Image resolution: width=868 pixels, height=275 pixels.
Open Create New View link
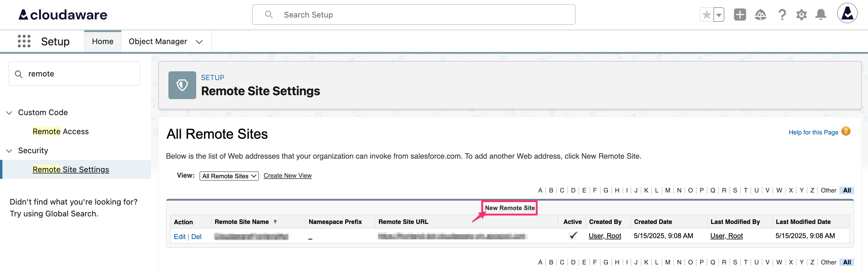pyautogui.click(x=287, y=176)
